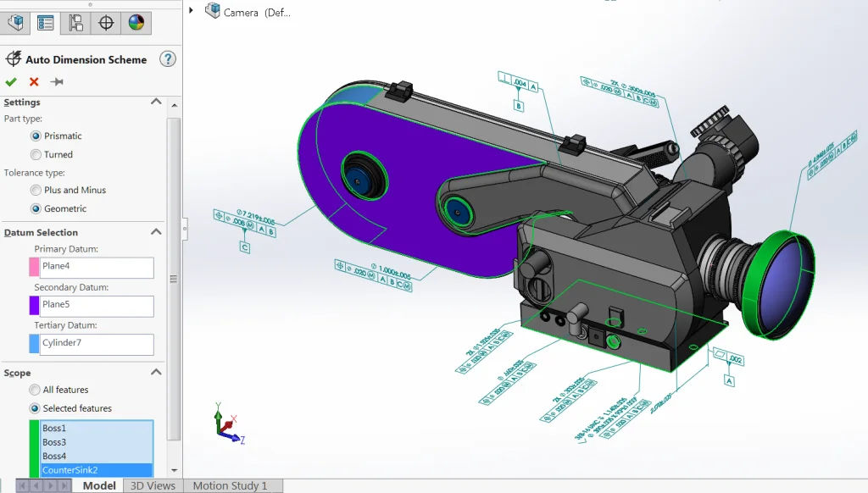Enable the All features scope option

coord(36,390)
